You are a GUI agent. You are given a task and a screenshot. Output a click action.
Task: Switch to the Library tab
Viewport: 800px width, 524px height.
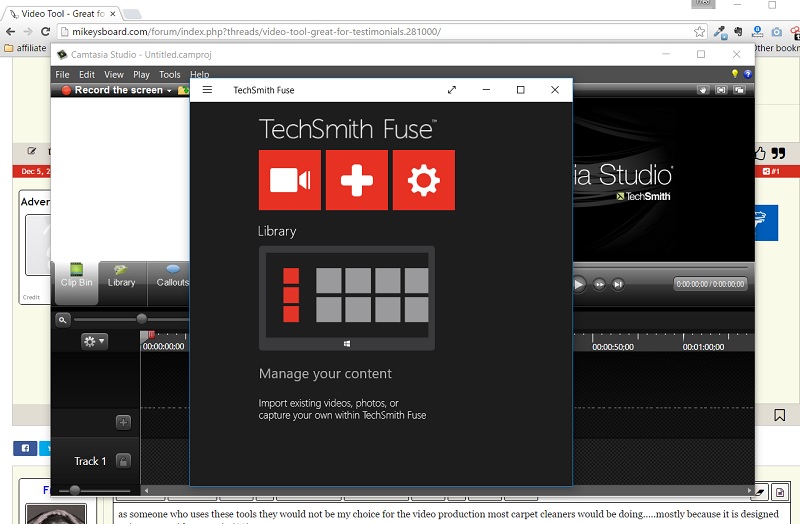tap(121, 276)
